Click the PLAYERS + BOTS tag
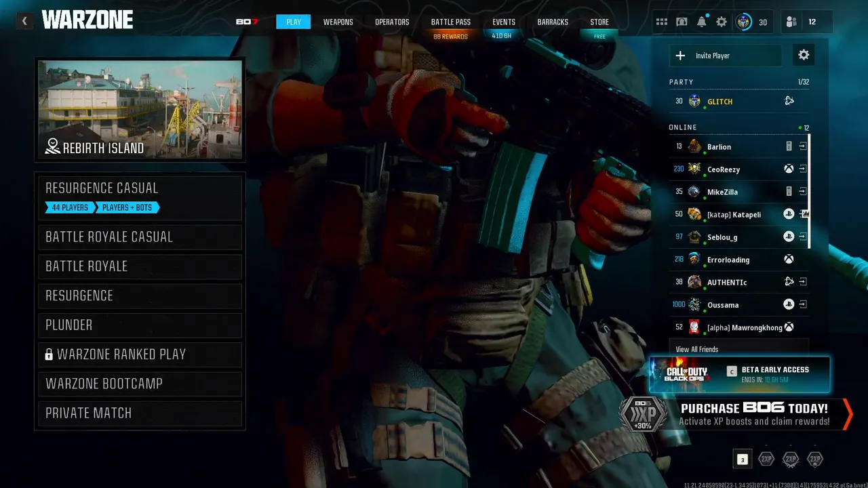868x488 pixels. coord(127,207)
